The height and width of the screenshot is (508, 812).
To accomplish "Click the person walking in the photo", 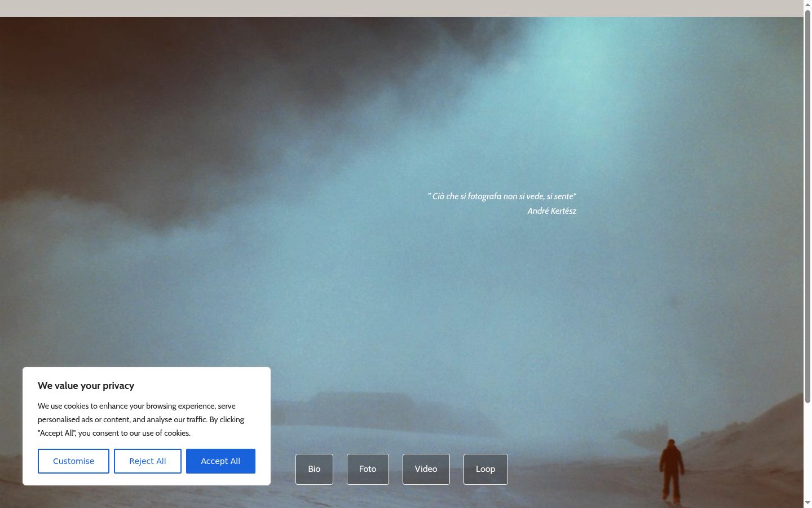I will 671,470.
